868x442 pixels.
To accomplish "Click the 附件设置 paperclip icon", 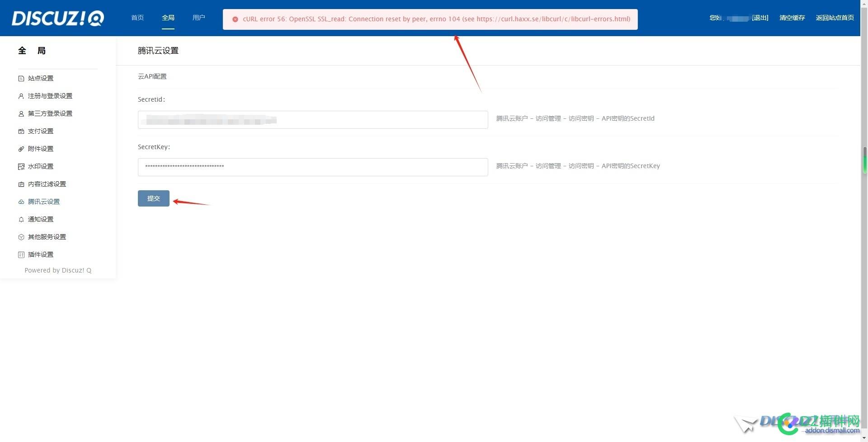I will [21, 149].
